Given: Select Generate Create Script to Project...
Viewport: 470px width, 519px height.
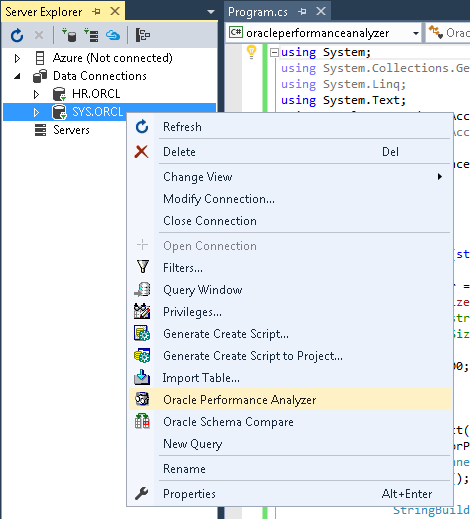Looking at the screenshot, I should (x=290, y=356).
